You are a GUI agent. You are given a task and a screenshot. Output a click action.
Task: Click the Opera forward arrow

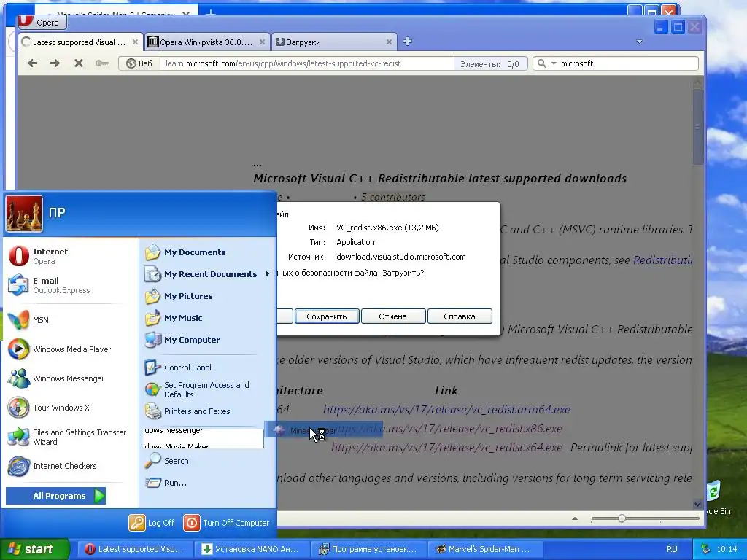[55, 63]
